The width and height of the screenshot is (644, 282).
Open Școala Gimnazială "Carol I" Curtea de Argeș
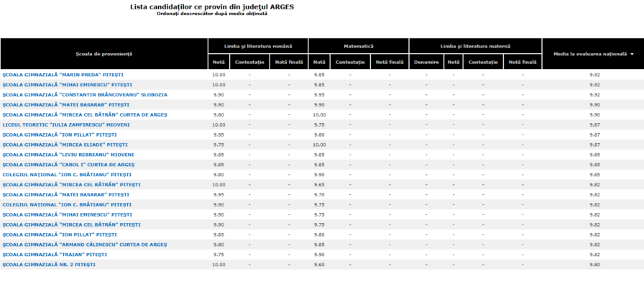pos(68,165)
